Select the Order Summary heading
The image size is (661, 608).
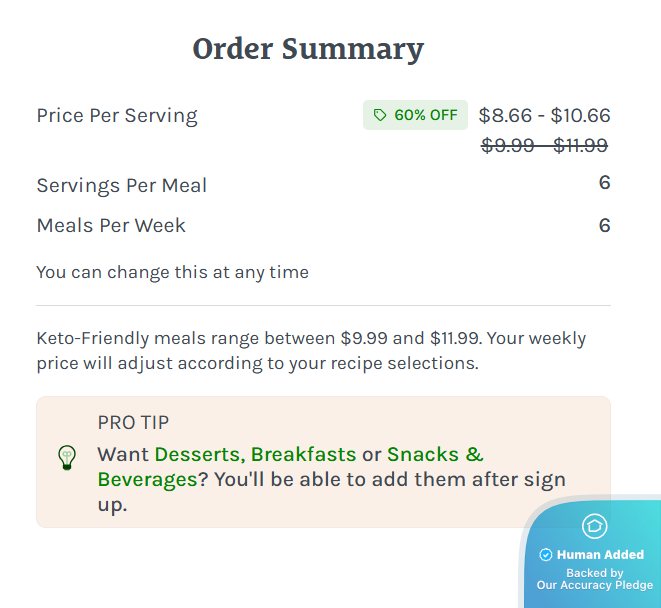(x=308, y=49)
